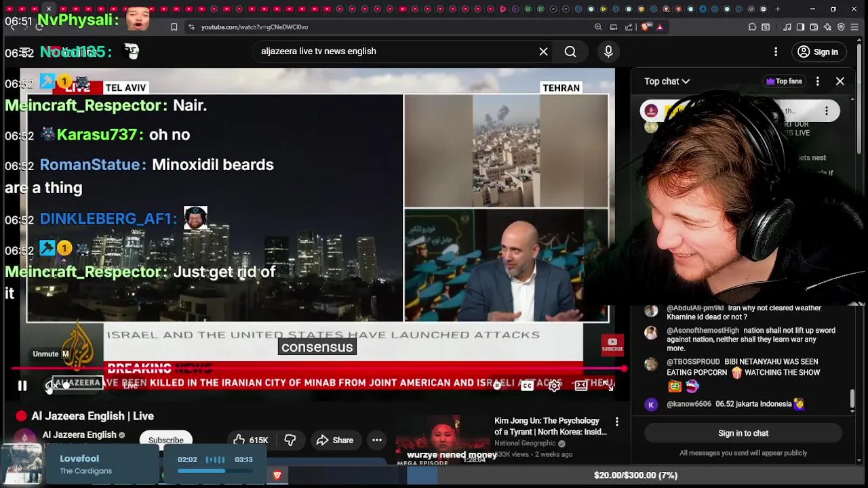868x488 pixels.
Task: Subscribe to Al Jazeera English channel
Action: (165, 440)
